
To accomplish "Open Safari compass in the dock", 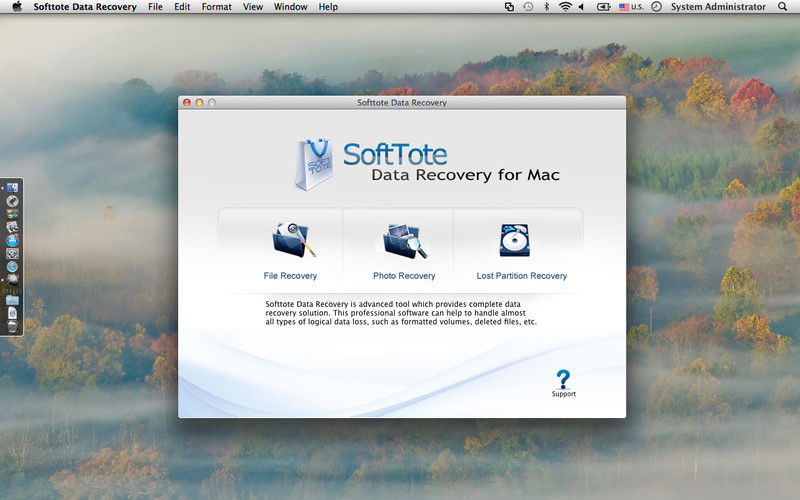I will pyautogui.click(x=12, y=267).
